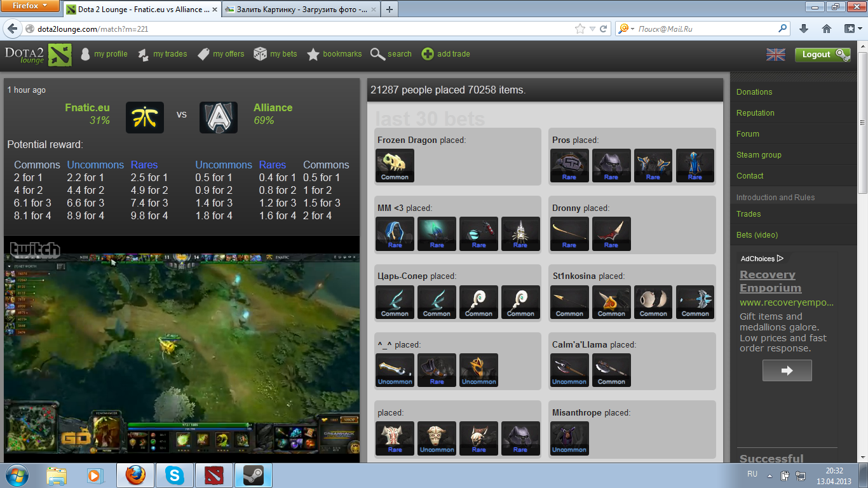Image resolution: width=868 pixels, height=488 pixels.
Task: Open my bets dice icon
Action: coord(260,54)
